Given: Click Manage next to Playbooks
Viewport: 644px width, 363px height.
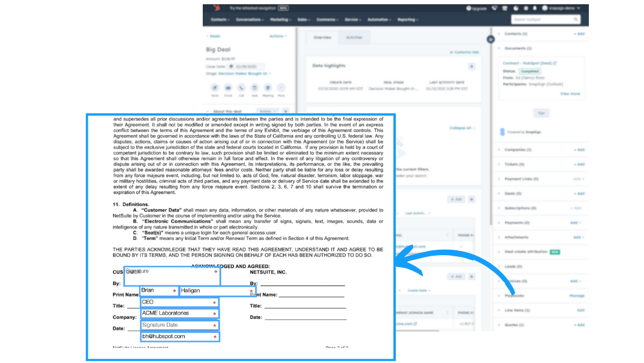Looking at the screenshot, I should click(577, 296).
